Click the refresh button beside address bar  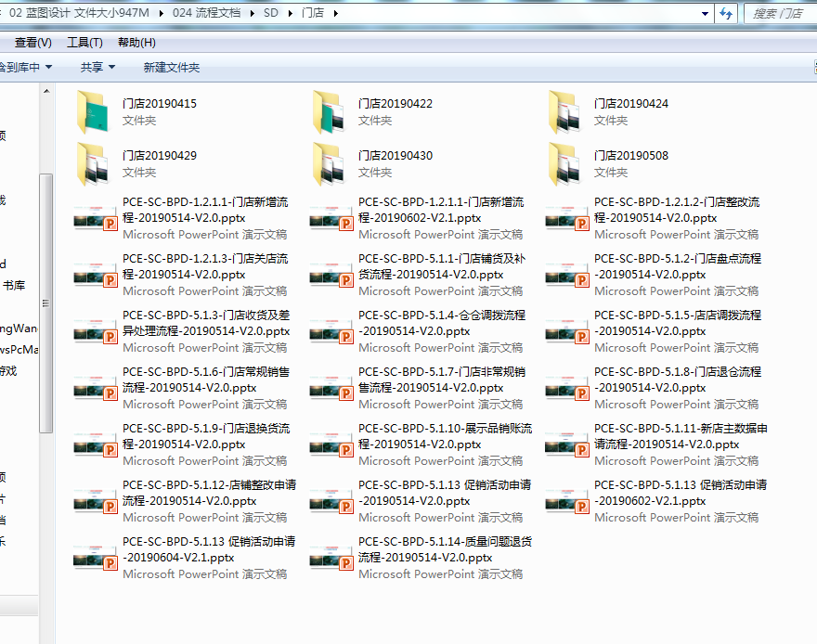726,13
